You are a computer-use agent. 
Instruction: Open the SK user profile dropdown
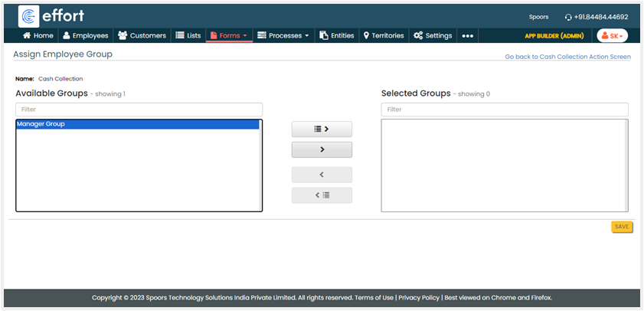(612, 36)
